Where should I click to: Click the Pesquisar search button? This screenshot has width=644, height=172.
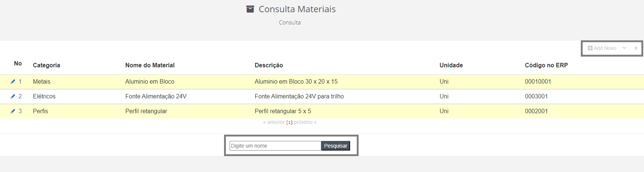(x=336, y=146)
